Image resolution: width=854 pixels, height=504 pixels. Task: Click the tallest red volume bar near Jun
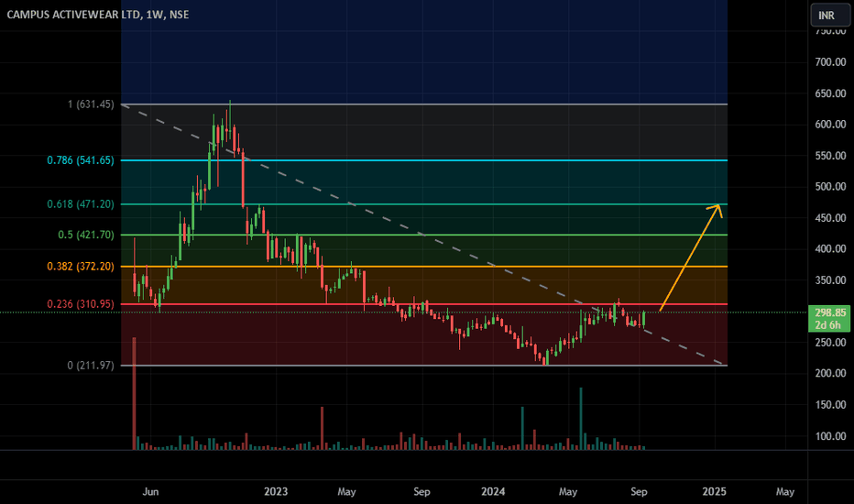(x=134, y=393)
